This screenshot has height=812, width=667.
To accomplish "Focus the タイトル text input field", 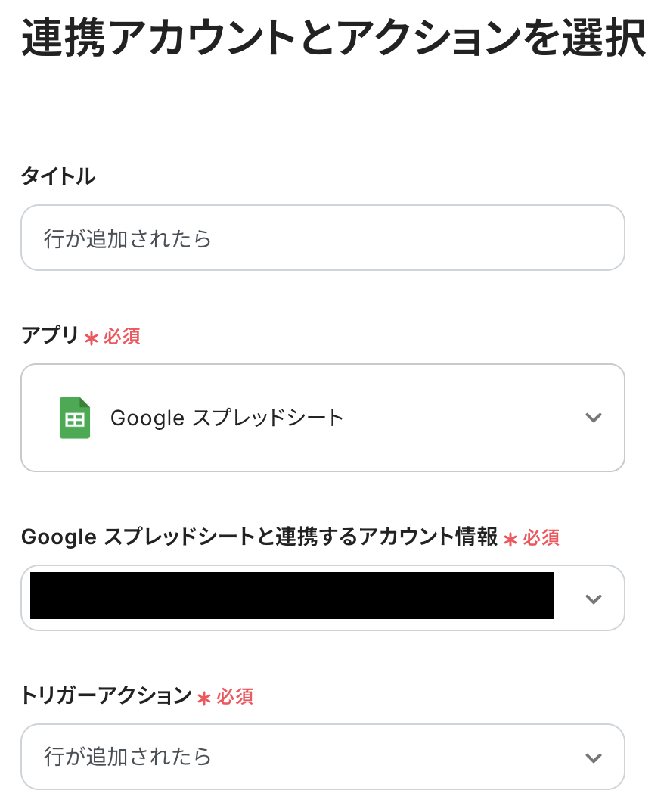I will (x=322, y=238).
